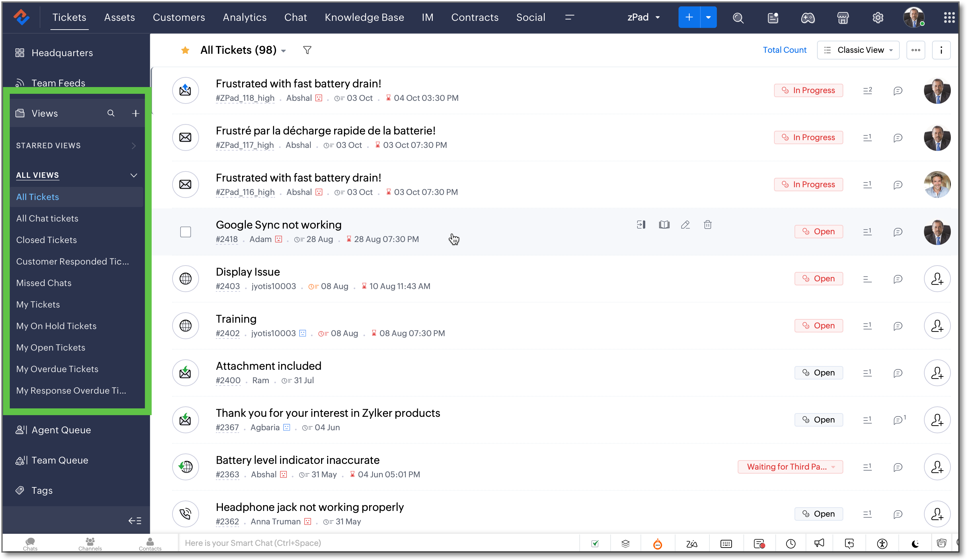This screenshot has width=967, height=560.
Task: Click the trash icon on Google Sync ticket
Action: [x=708, y=225]
